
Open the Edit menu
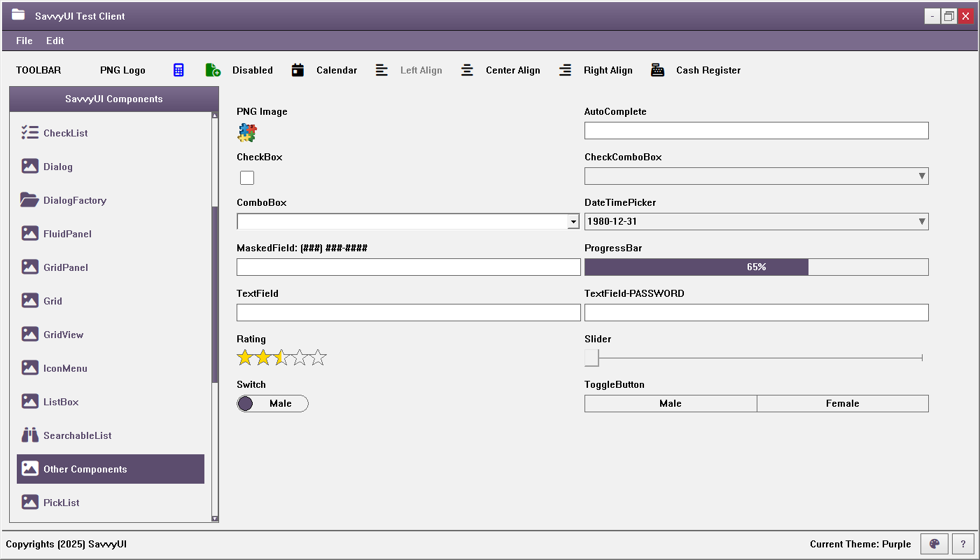(x=55, y=41)
